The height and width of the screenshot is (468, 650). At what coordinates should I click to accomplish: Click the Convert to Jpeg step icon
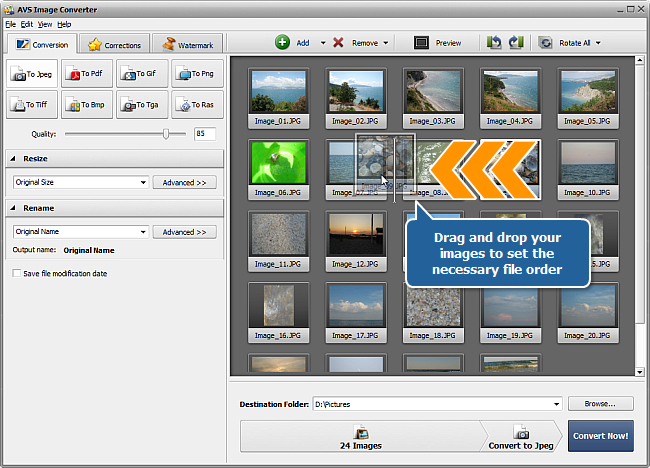pyautogui.click(x=521, y=432)
